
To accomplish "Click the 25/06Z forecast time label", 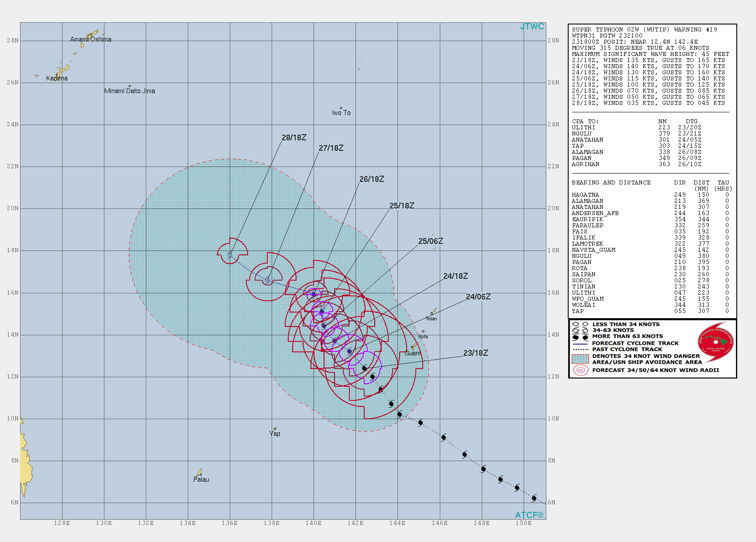I will tap(430, 241).
